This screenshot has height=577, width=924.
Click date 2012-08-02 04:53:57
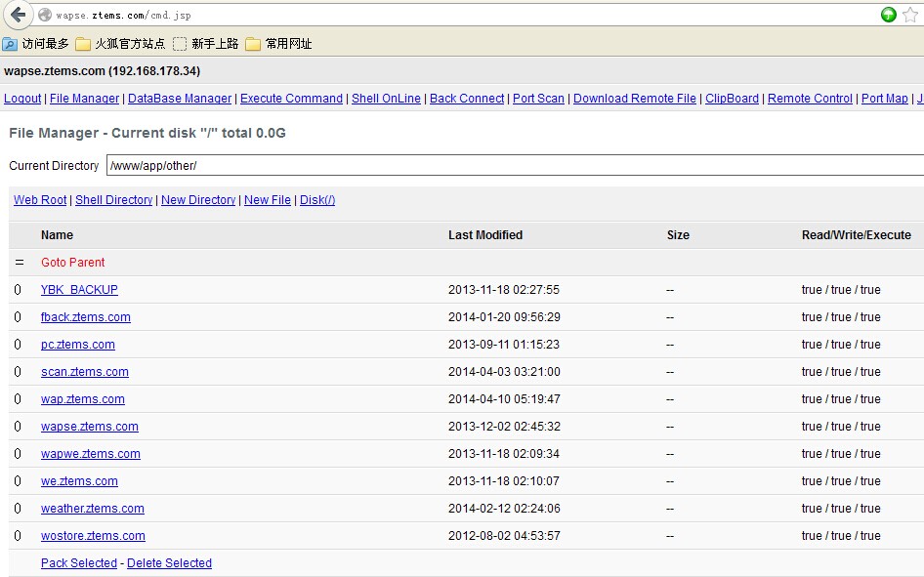pyautogui.click(x=504, y=536)
